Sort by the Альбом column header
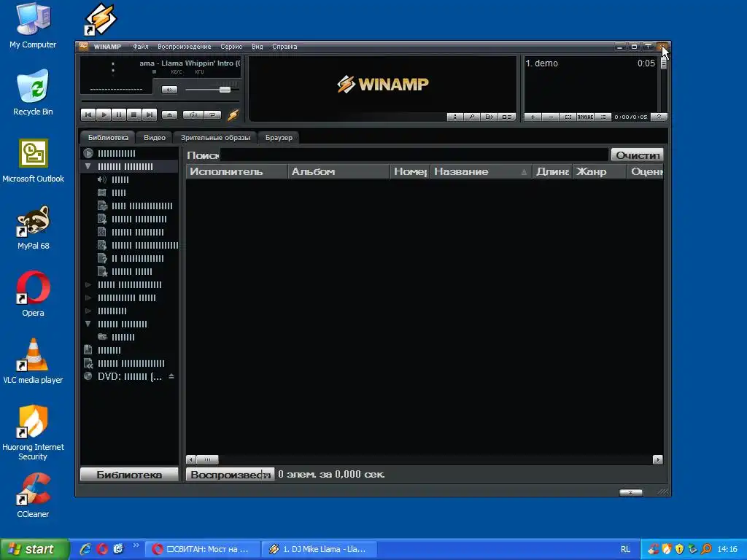The image size is (747, 560). [x=338, y=172]
